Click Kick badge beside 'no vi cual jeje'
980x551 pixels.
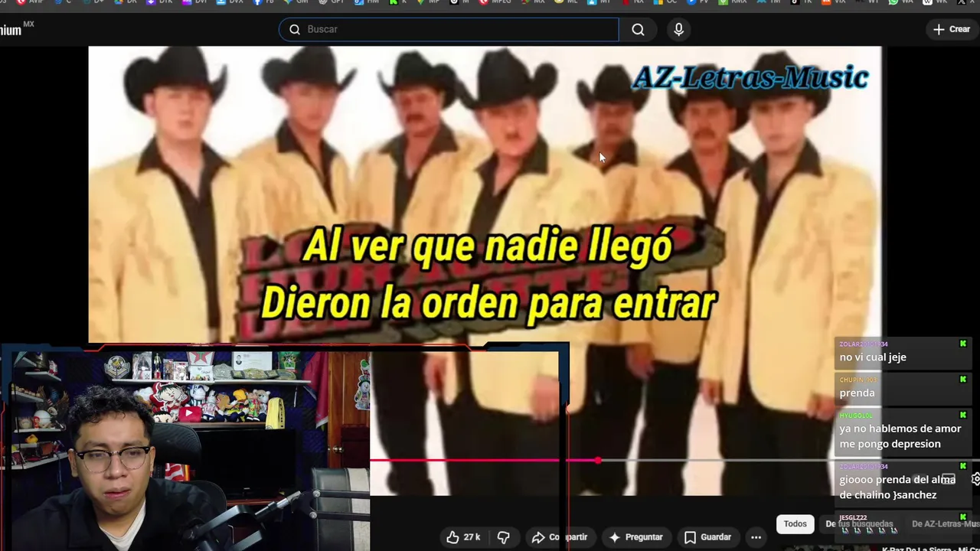pyautogui.click(x=963, y=344)
